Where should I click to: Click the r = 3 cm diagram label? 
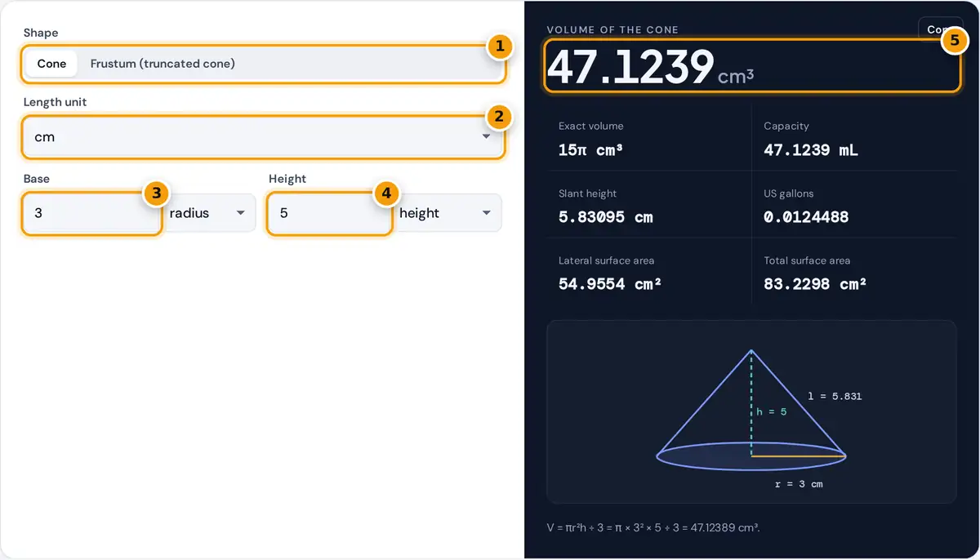click(799, 484)
